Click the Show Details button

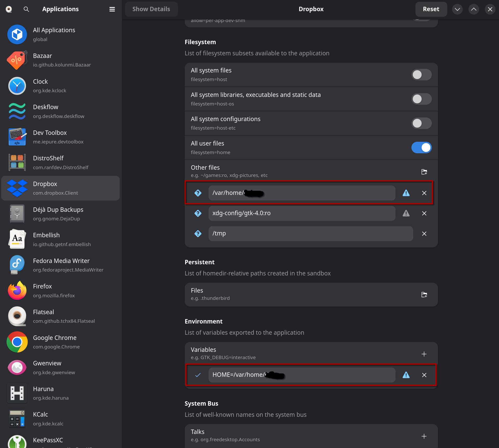click(x=151, y=9)
